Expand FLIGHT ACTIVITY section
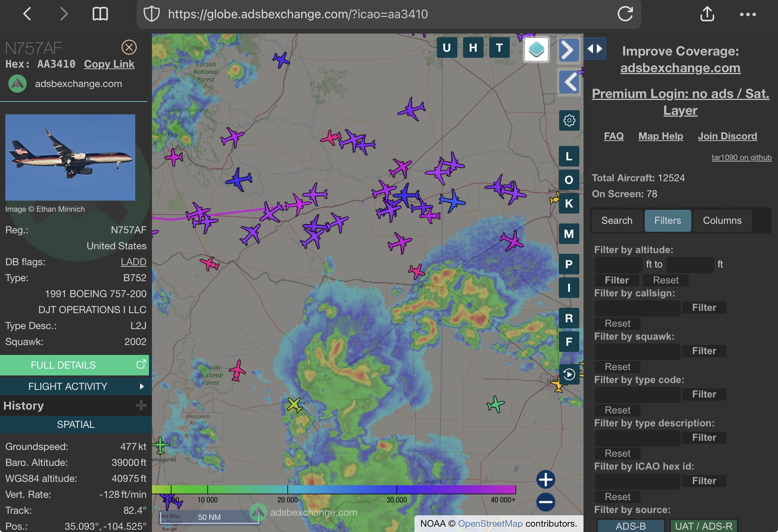The width and height of the screenshot is (778, 532). pyautogui.click(x=76, y=386)
